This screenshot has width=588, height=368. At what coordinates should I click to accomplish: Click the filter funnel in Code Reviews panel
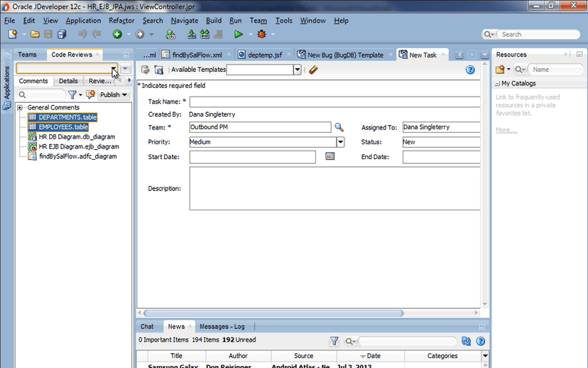point(72,95)
